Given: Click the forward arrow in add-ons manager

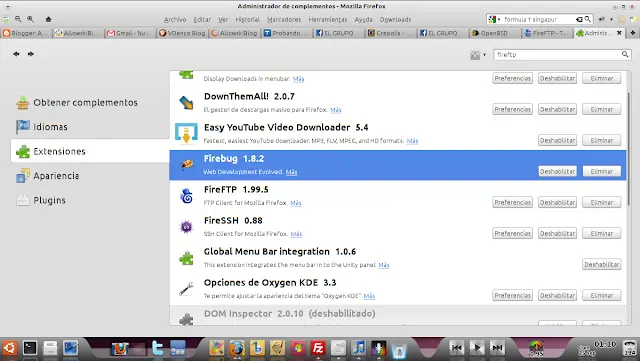Looking at the screenshot, I should (31, 54).
